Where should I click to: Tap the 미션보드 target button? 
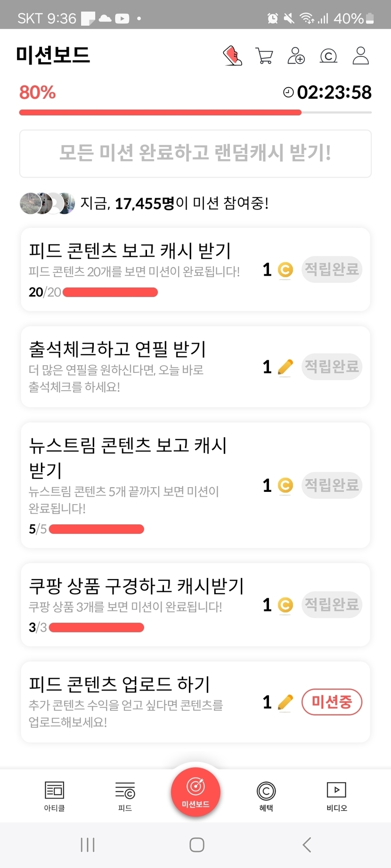pos(195,791)
